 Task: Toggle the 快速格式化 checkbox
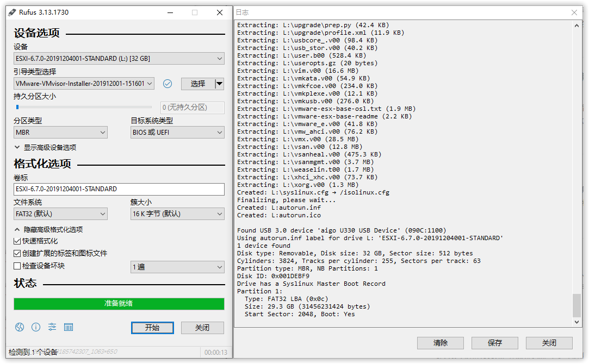(x=17, y=241)
